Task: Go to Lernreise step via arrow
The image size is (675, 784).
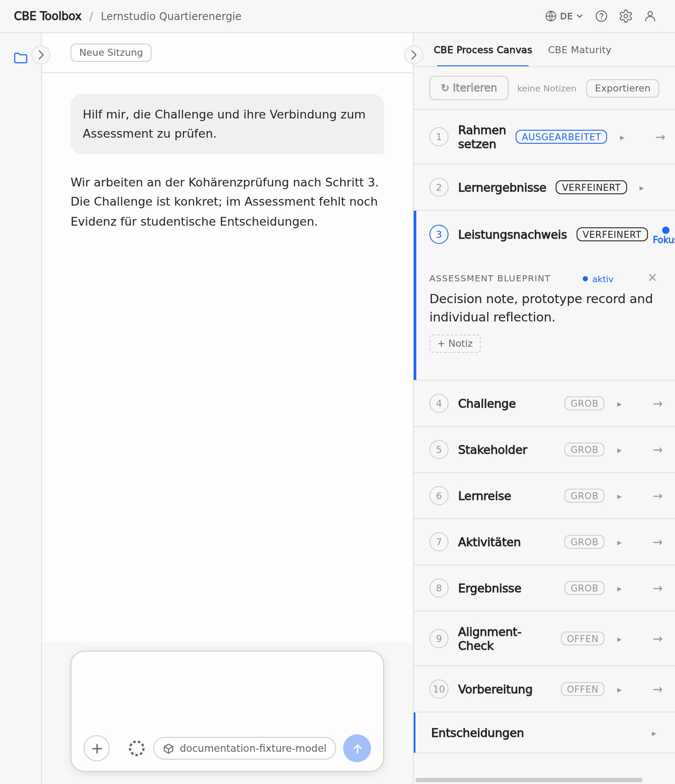Action: click(658, 496)
